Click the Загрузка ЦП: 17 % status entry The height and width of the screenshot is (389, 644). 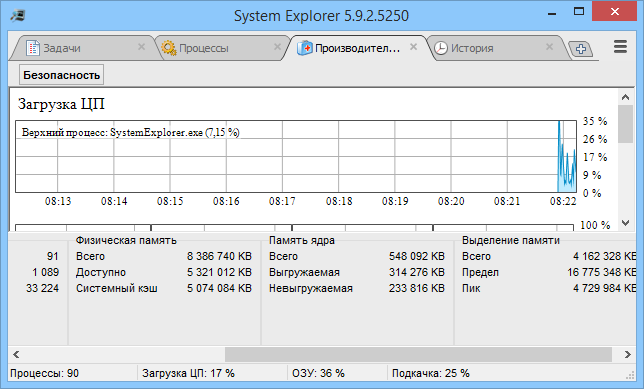[x=189, y=373]
